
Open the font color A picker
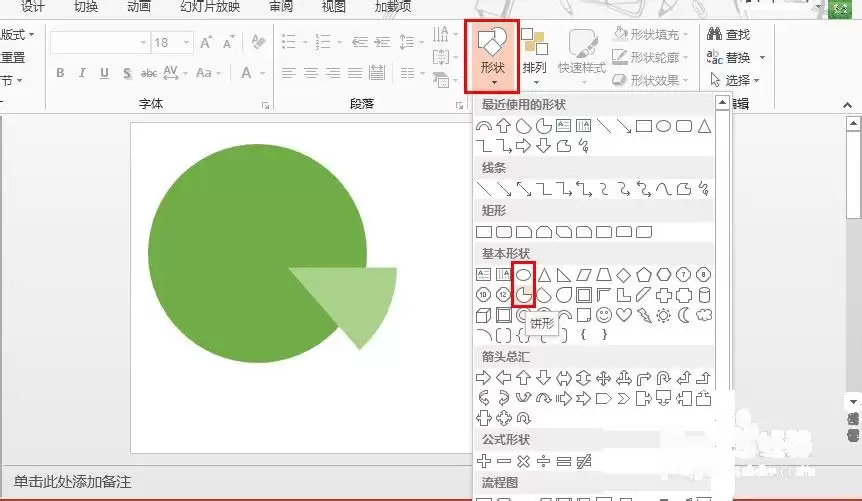(246, 73)
